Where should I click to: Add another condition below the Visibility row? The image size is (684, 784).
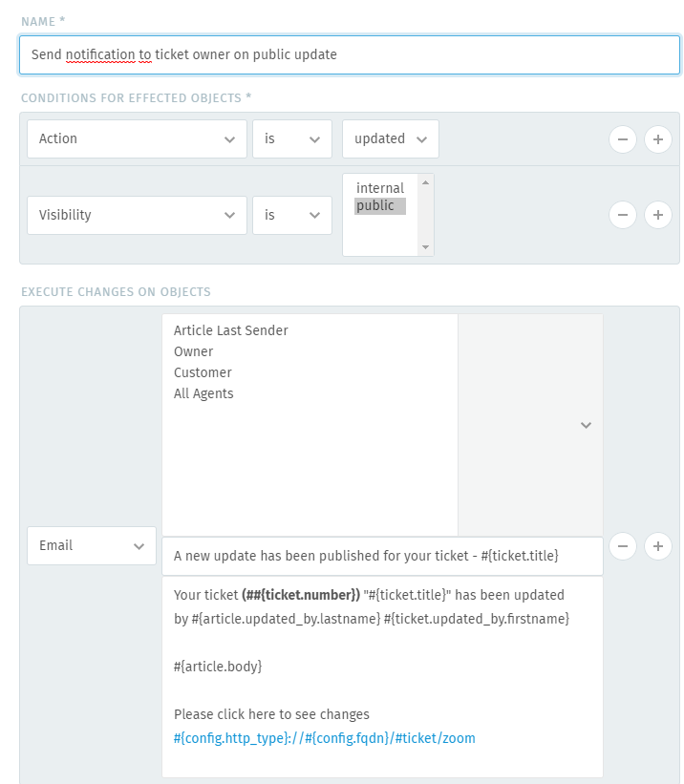(x=658, y=215)
